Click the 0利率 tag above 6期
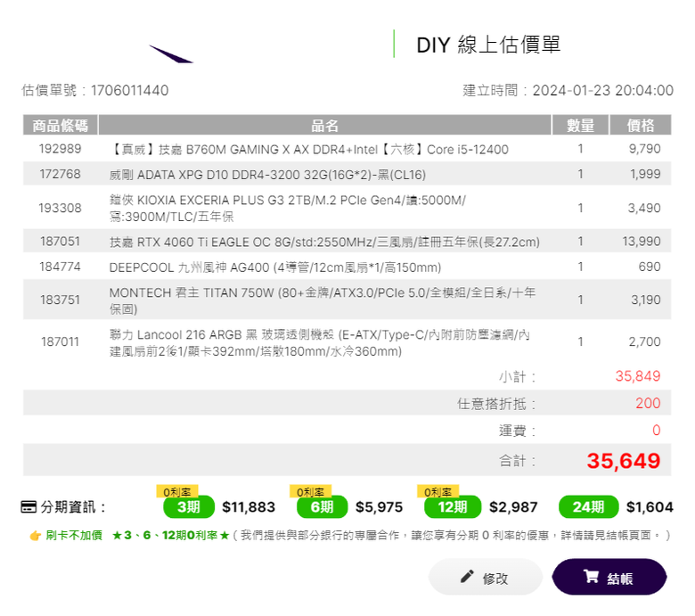695x616 pixels. [x=310, y=491]
